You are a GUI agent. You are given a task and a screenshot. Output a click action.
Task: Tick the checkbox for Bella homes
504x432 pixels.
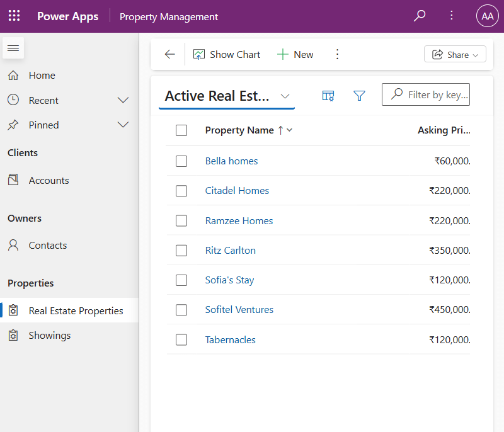181,161
